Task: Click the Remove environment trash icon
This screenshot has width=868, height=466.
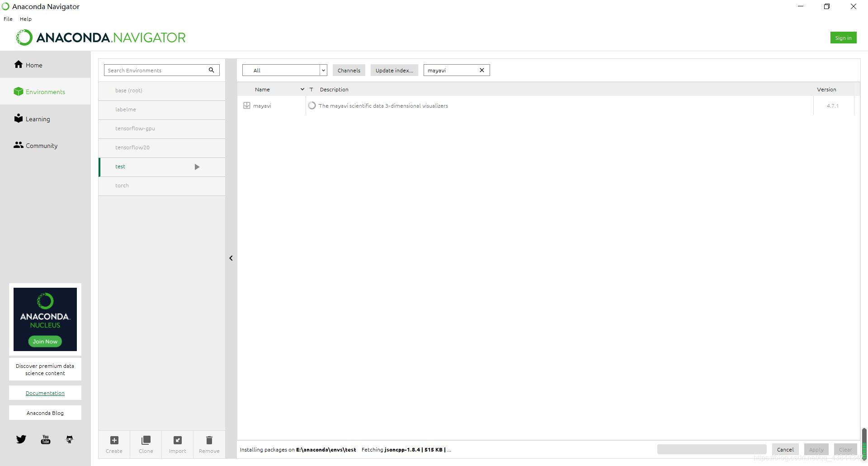Action: click(x=209, y=440)
